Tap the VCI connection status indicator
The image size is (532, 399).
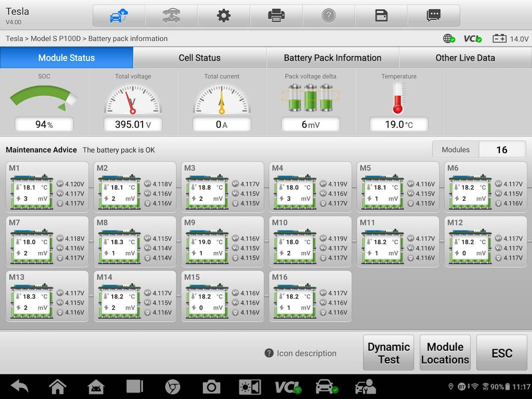(x=473, y=39)
